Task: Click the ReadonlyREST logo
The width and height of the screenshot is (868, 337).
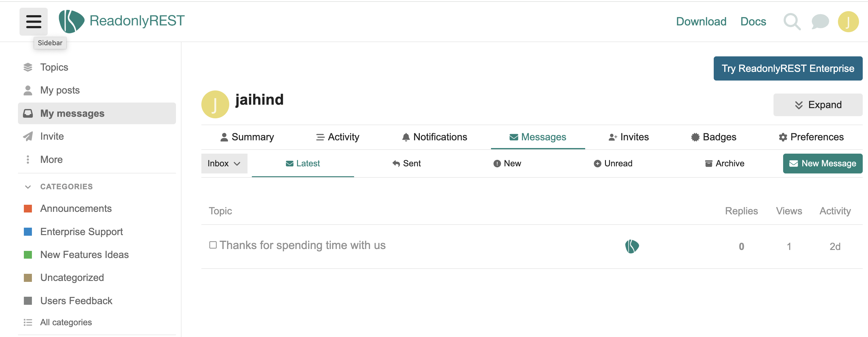Action: pyautogui.click(x=122, y=21)
